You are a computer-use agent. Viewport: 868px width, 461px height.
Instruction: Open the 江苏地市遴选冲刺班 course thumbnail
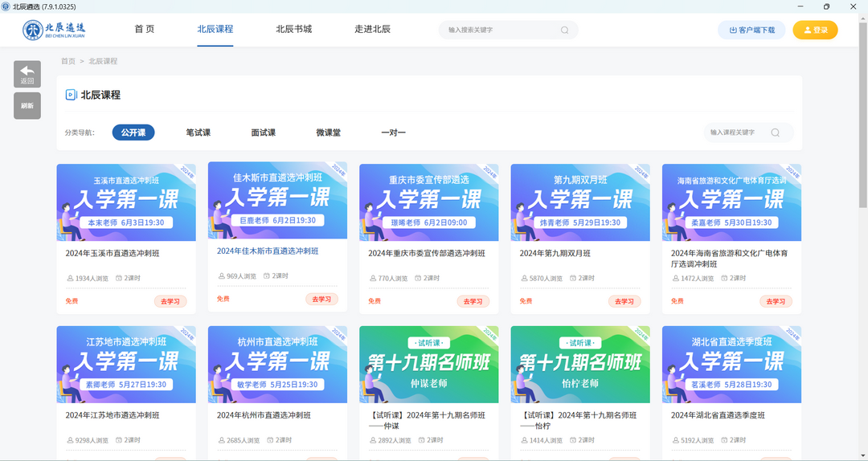(x=126, y=365)
